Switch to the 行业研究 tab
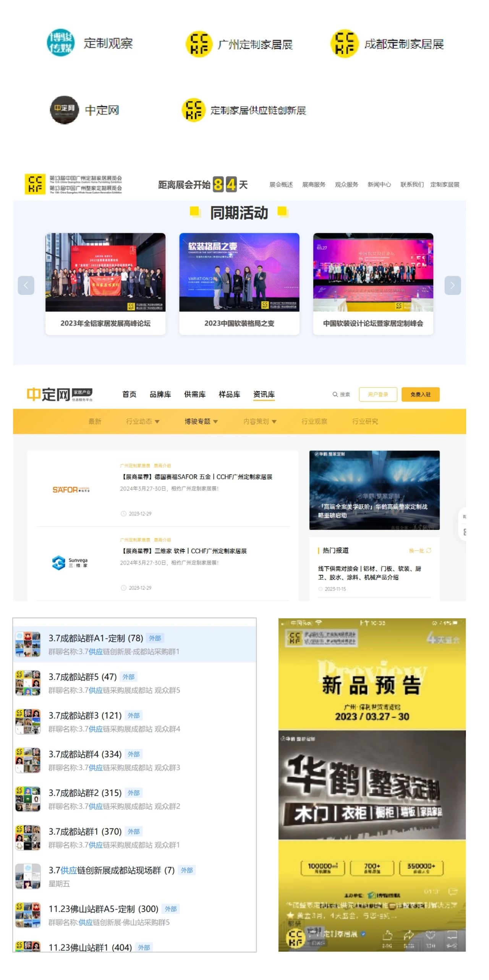This screenshot has width=489, height=980. pos(365,421)
